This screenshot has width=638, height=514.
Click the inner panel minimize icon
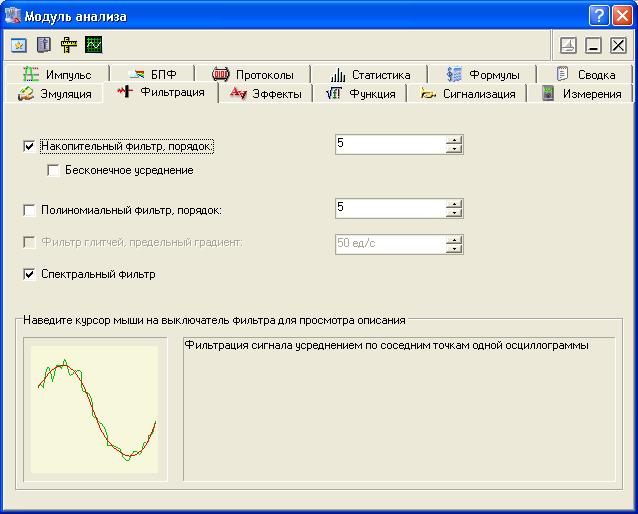(593, 45)
